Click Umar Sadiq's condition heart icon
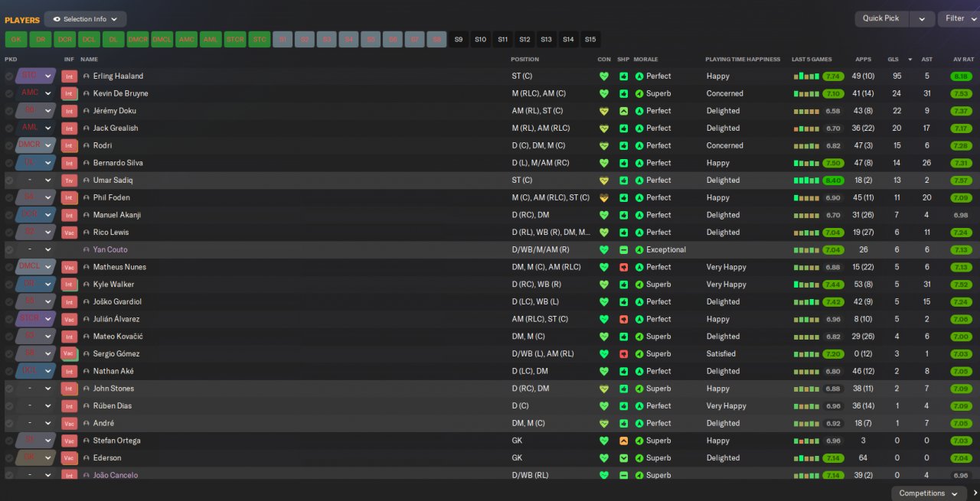980x501 pixels. click(604, 181)
